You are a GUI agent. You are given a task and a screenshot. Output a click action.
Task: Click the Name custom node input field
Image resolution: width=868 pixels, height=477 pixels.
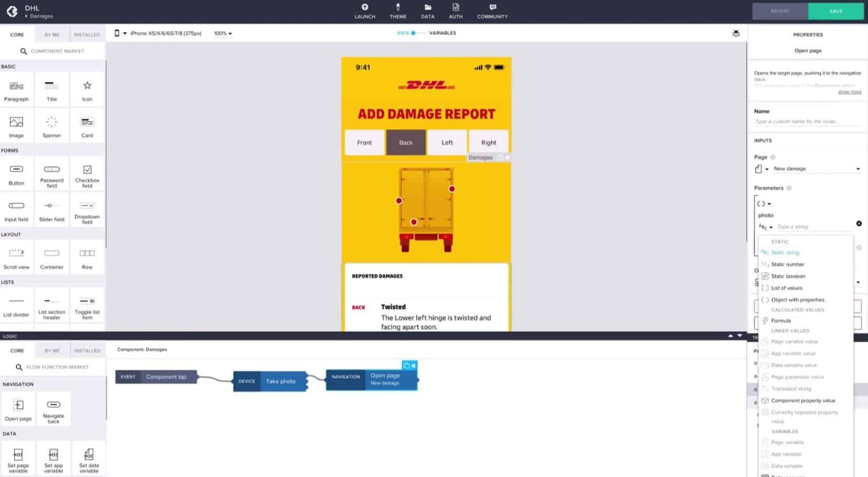808,122
